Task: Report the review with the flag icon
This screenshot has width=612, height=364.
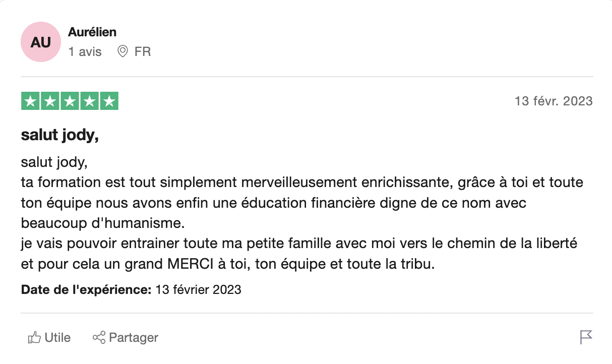Action: point(586,337)
